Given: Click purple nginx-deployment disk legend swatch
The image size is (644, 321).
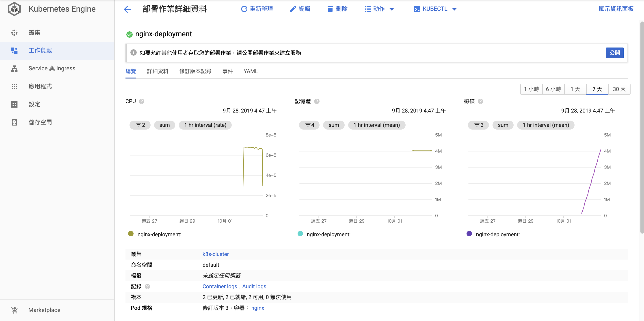Looking at the screenshot, I should click(x=469, y=234).
